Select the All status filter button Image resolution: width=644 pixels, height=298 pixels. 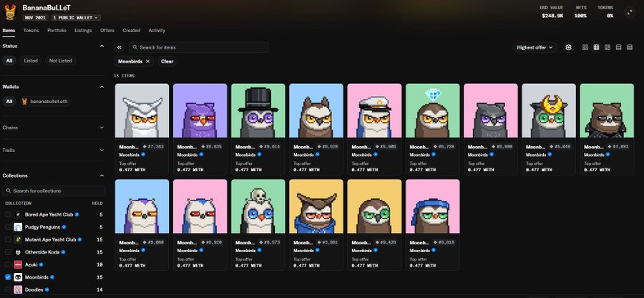click(x=9, y=61)
